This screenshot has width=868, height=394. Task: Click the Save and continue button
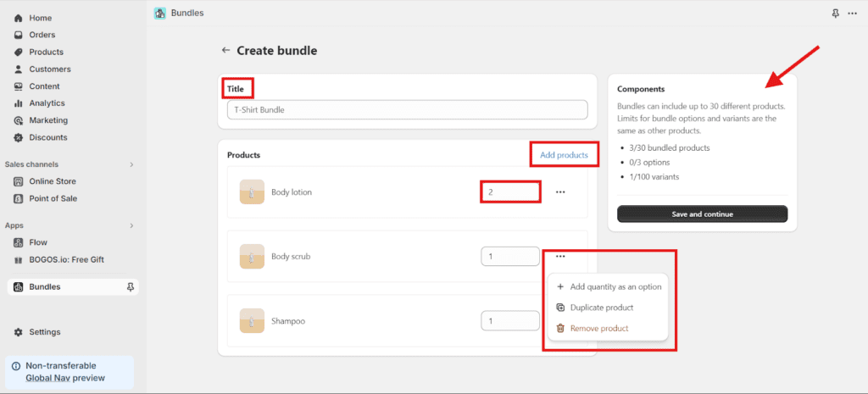702,214
